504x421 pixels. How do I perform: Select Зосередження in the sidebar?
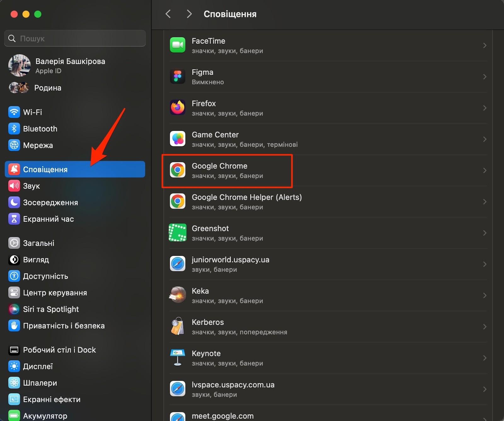(50, 203)
